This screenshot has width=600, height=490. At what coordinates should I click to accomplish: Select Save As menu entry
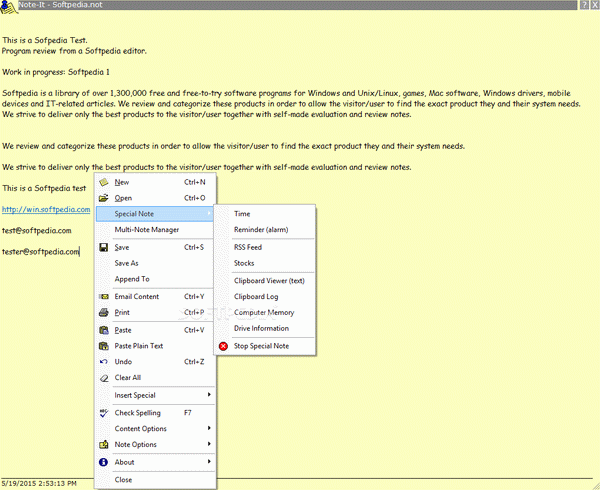tap(155, 263)
